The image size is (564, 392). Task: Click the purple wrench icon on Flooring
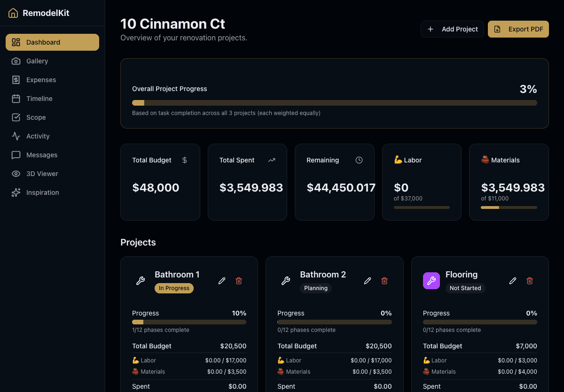coord(431,281)
